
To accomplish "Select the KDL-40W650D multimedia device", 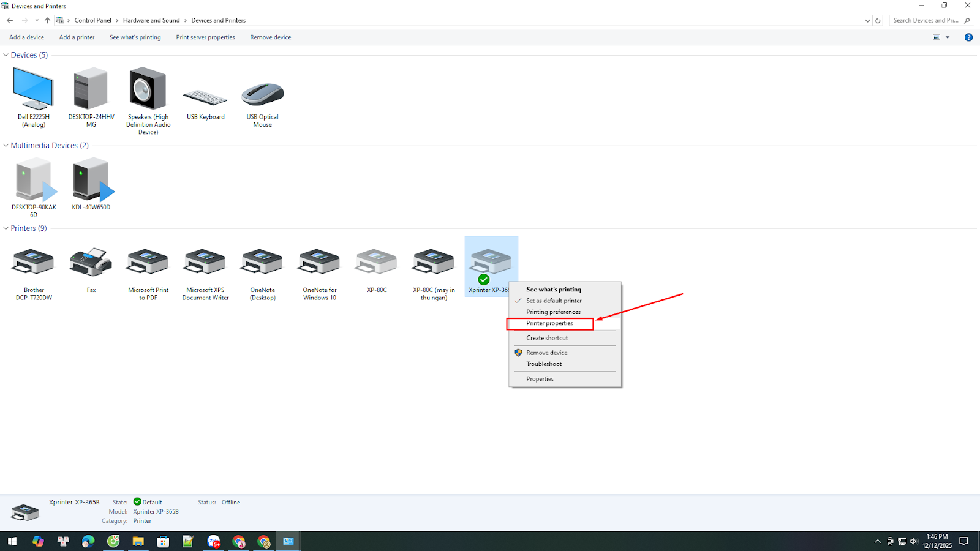I will [x=91, y=180].
